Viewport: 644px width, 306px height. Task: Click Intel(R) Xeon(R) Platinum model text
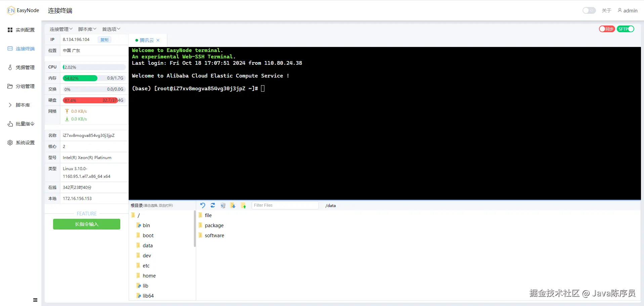87,158
